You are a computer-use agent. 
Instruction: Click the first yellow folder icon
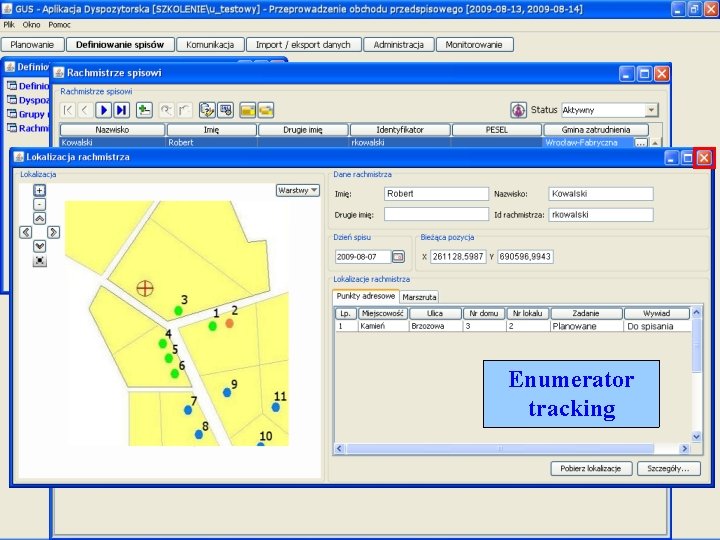(x=248, y=110)
